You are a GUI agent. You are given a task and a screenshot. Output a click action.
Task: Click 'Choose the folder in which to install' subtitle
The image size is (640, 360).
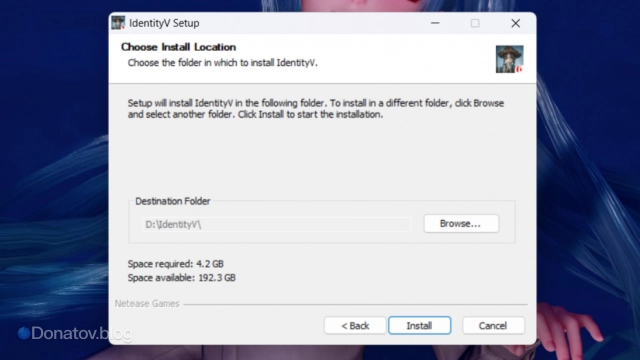tap(222, 62)
